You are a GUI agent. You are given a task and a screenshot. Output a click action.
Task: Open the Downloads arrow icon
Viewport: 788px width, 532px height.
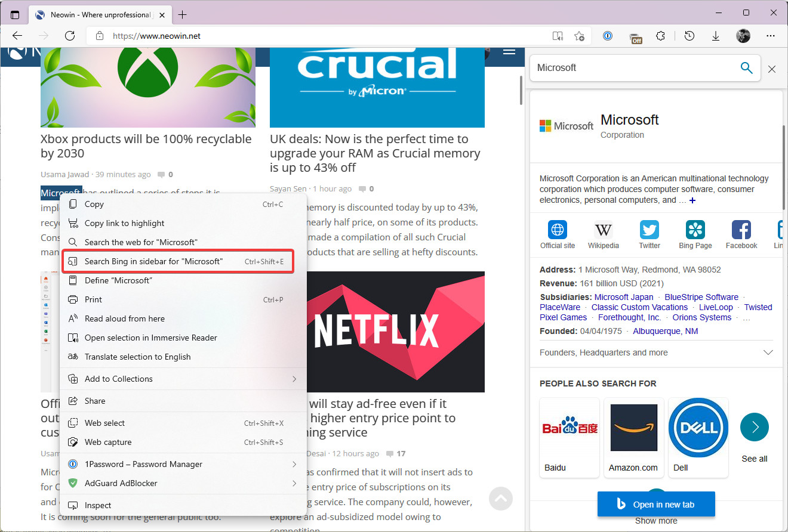pyautogui.click(x=716, y=36)
